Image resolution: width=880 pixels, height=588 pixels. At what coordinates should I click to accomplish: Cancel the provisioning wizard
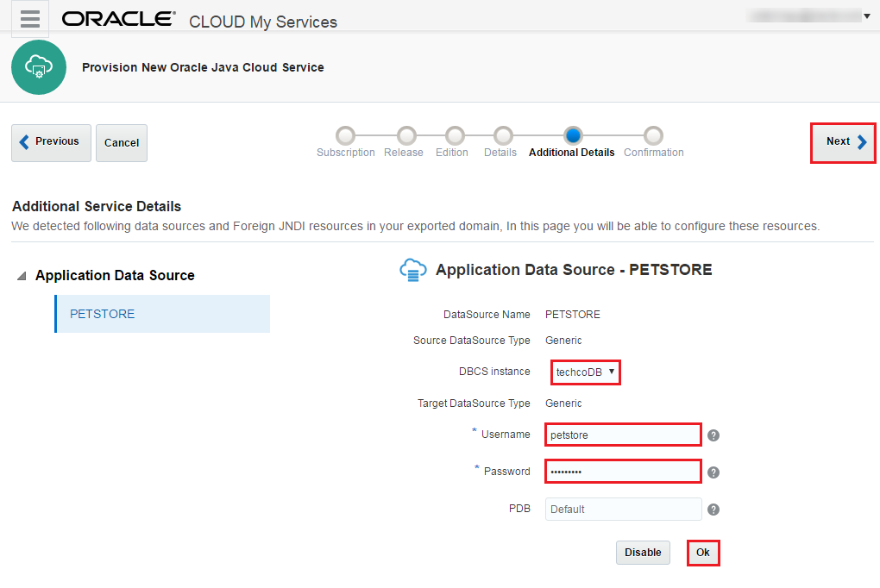pos(122,143)
